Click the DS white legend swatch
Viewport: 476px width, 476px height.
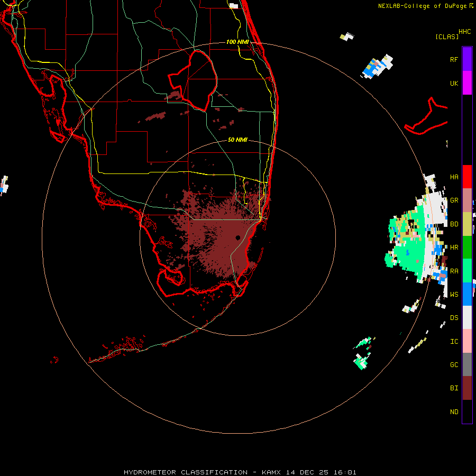467,317
